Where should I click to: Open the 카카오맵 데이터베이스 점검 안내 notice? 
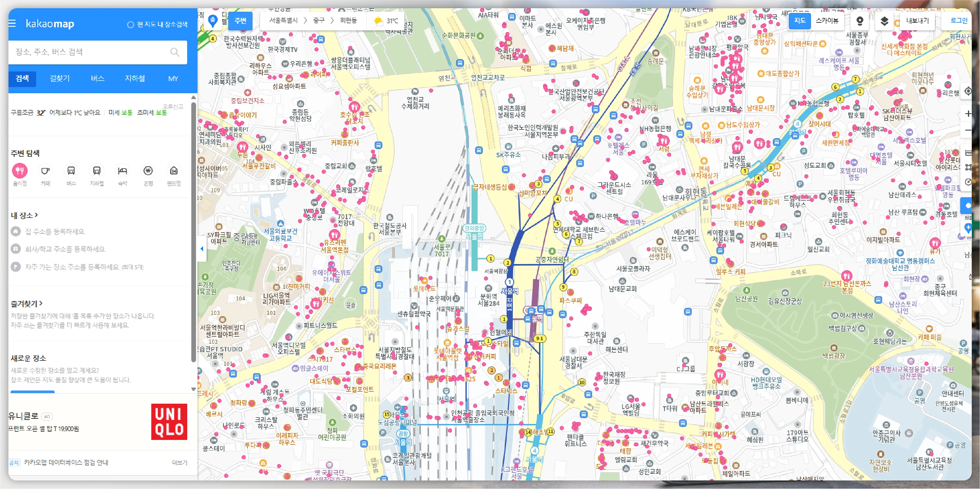(66, 463)
